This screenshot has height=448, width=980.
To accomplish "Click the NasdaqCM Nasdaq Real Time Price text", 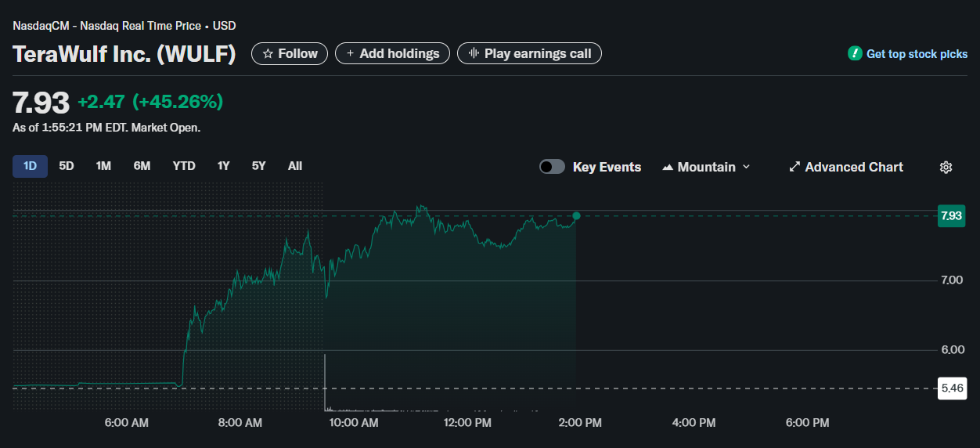I will point(124,26).
